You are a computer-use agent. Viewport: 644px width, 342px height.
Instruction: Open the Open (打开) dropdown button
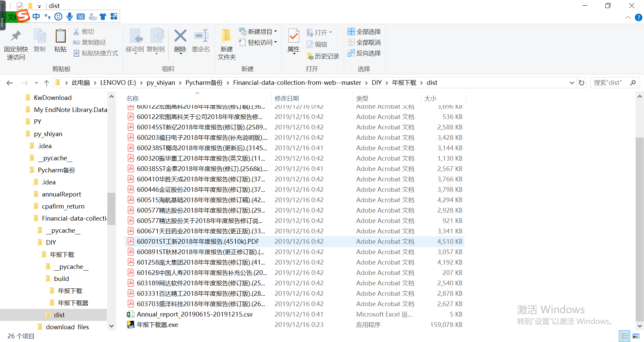pos(319,33)
